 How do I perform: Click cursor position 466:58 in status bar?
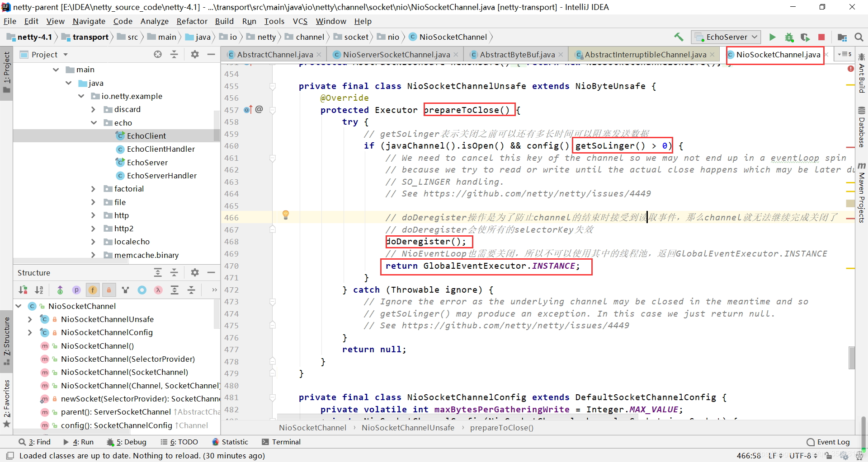pos(749,455)
